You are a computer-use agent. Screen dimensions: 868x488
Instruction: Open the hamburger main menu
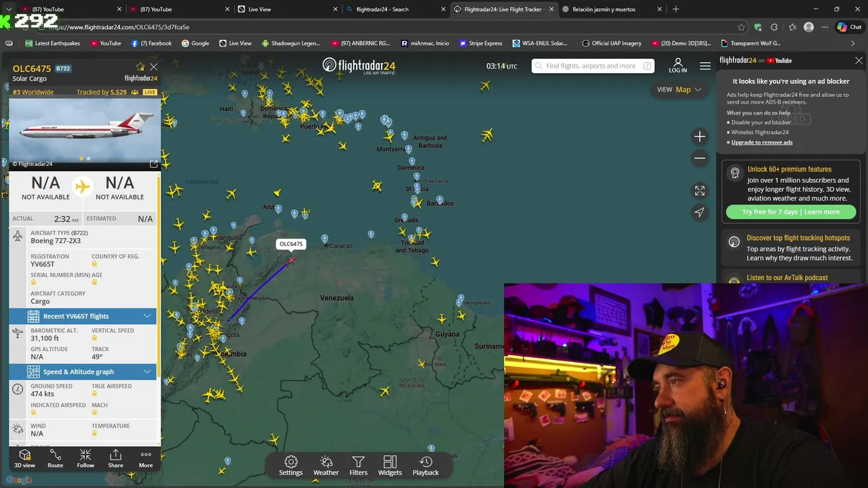click(705, 66)
